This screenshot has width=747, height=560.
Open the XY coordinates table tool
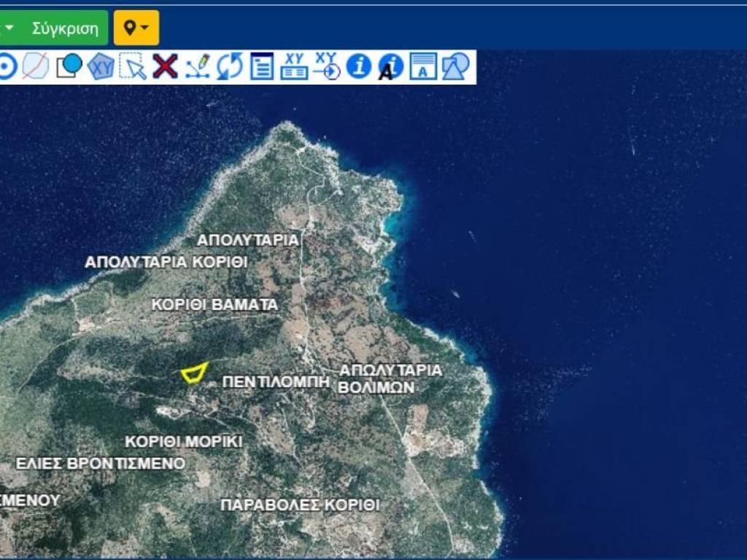point(294,67)
